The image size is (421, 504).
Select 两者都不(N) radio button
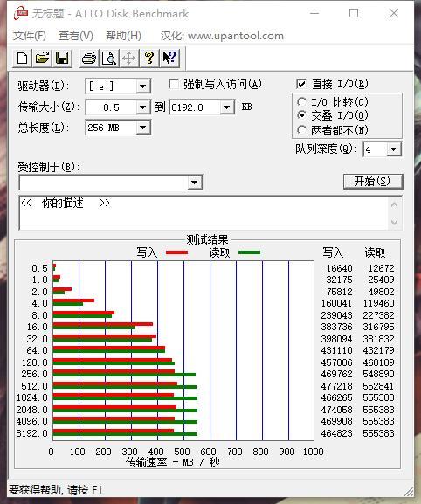coord(301,130)
